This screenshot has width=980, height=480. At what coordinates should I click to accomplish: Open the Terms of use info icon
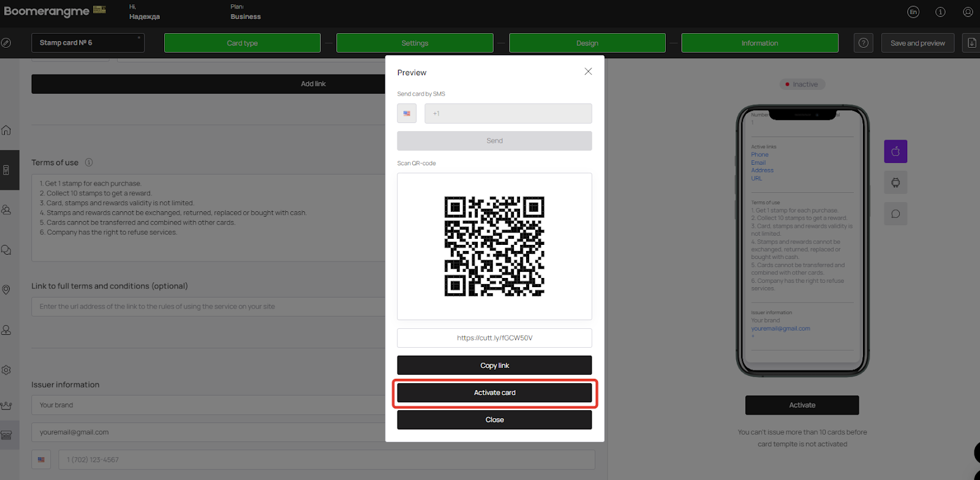tap(89, 162)
